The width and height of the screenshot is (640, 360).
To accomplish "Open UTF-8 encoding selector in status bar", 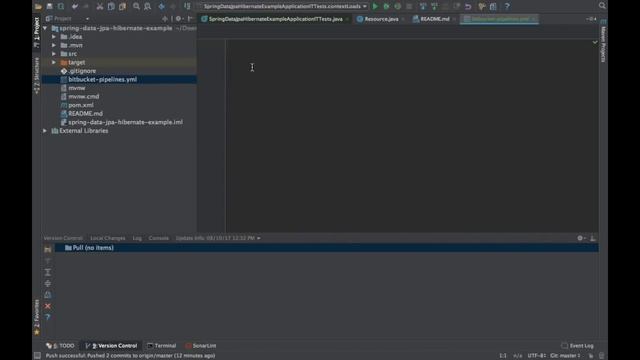I will pos(537,356).
